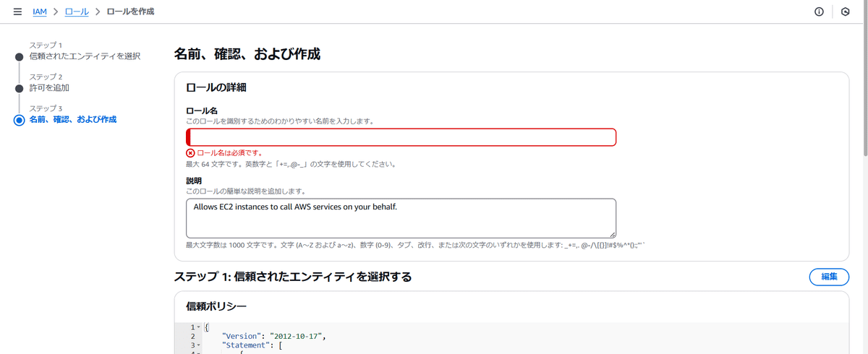Click the "Statement": [ code line
The width and height of the screenshot is (868, 354).
(252, 346)
